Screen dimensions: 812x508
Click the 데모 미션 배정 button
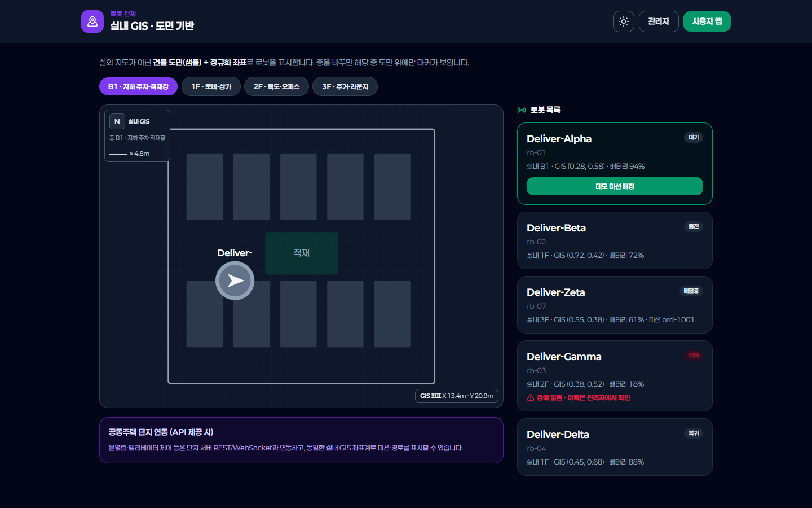tap(615, 186)
